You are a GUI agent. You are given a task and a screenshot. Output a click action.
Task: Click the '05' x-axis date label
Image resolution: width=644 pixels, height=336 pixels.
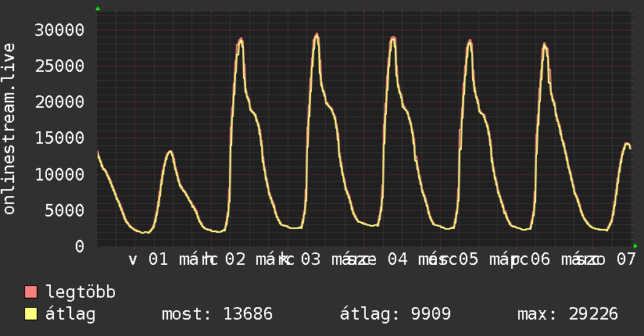468,259
